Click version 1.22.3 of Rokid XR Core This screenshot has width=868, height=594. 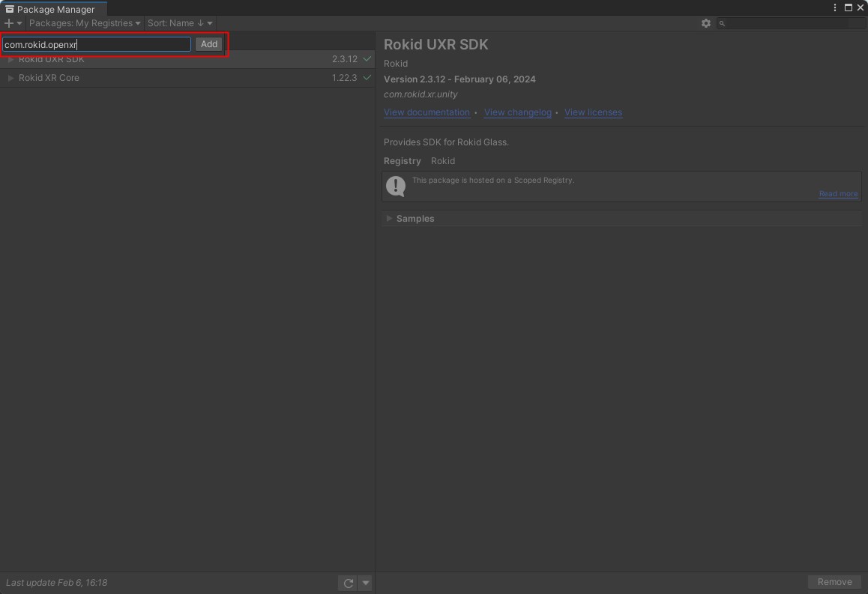(x=344, y=78)
